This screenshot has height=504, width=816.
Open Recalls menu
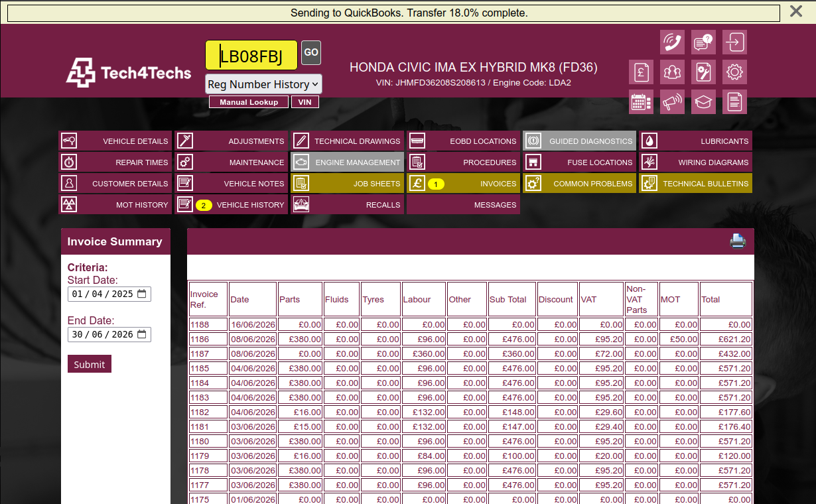(x=347, y=204)
